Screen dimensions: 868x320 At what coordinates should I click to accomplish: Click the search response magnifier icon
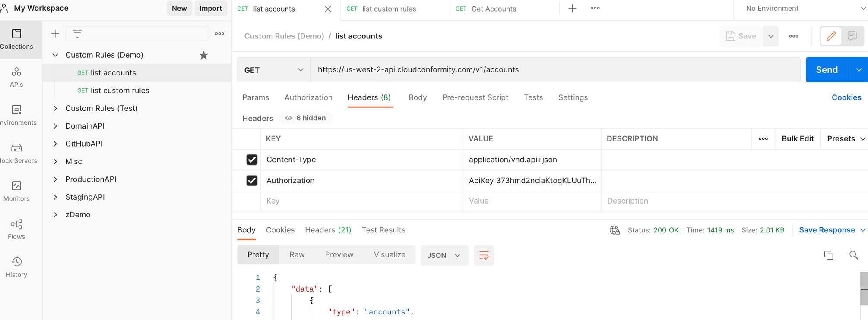click(x=853, y=255)
